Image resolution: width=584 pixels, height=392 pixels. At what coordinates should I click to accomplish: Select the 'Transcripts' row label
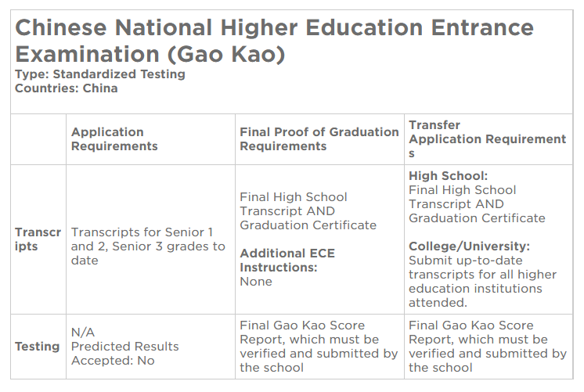(38, 239)
